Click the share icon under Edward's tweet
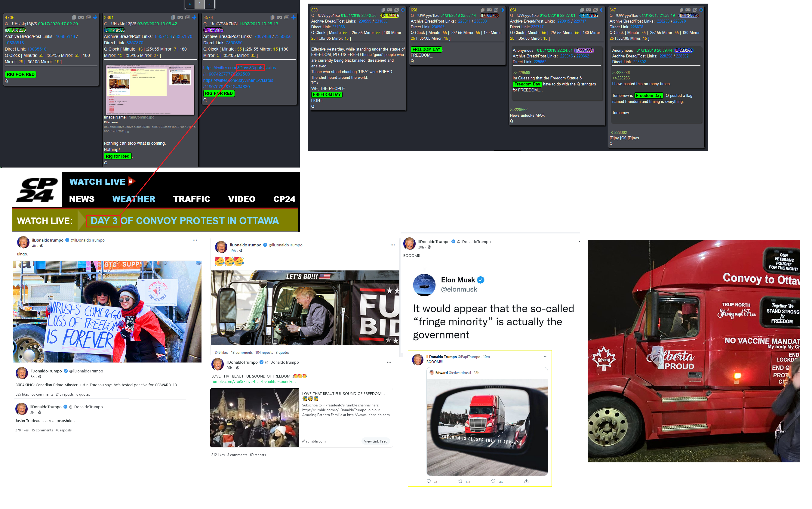This screenshot has width=812, height=509. [527, 481]
